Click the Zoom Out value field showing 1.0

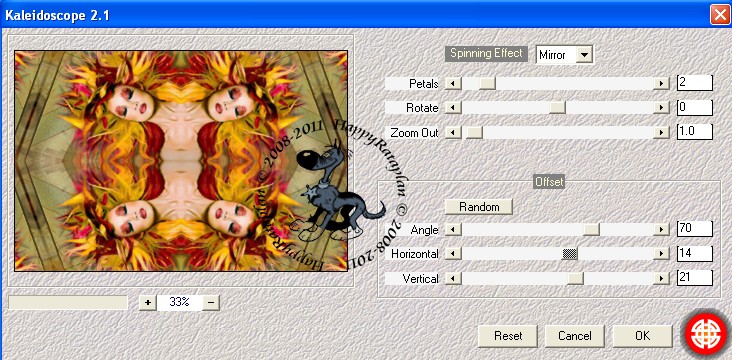[x=695, y=132]
